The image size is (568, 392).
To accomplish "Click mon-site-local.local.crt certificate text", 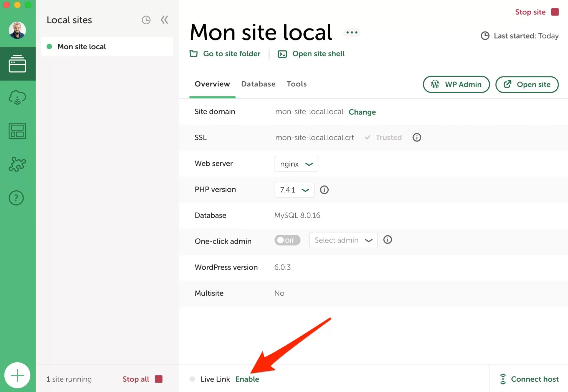I will [315, 138].
